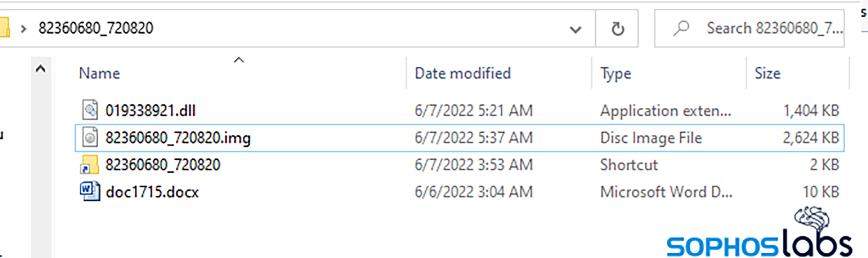868x258 pixels.
Task: Open the address bar history dropdown
Action: [575, 29]
